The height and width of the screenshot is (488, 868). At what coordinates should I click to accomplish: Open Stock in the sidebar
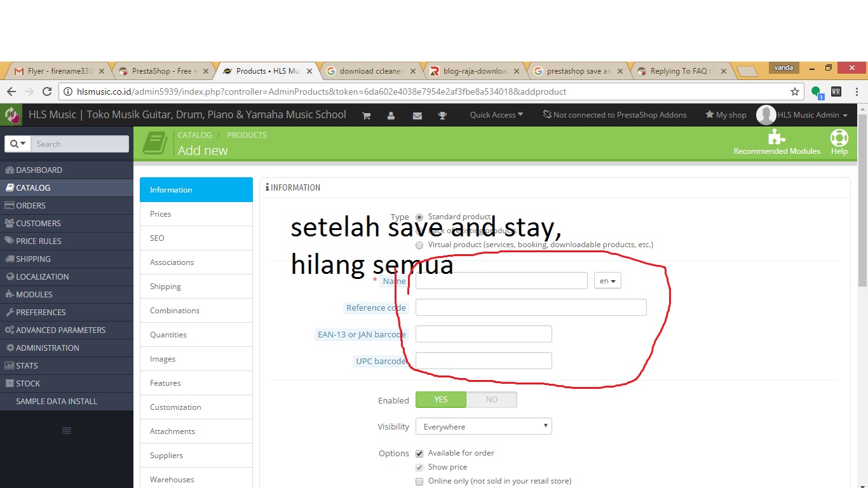(x=67, y=383)
